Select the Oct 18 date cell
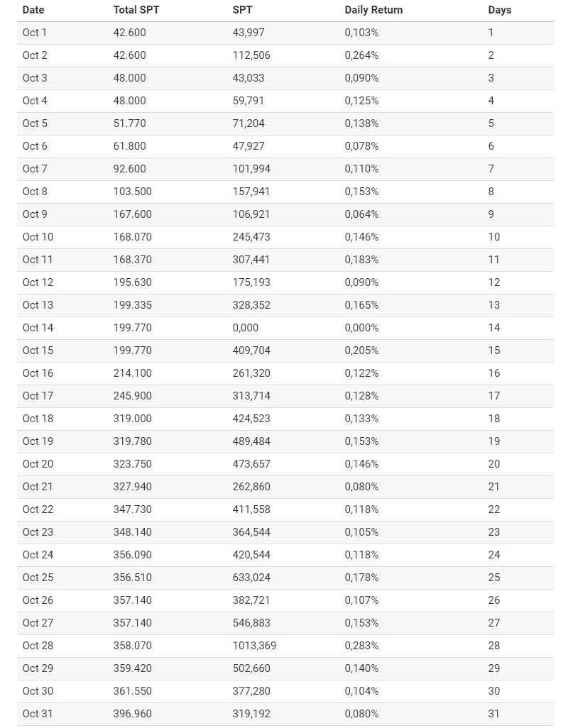 click(x=38, y=419)
